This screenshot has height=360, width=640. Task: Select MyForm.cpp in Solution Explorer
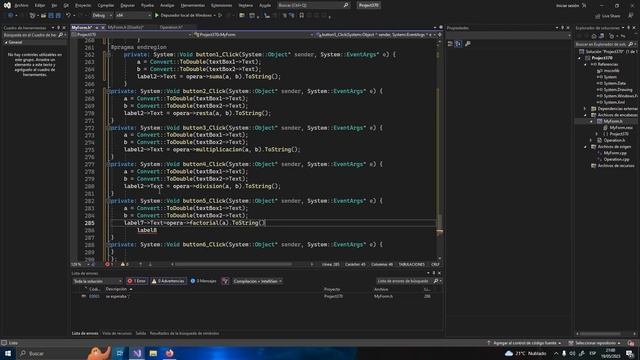[615, 153]
